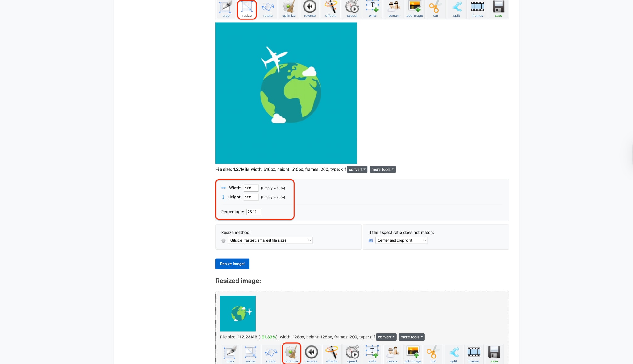Select the speed tool in top toolbar

coord(351,9)
